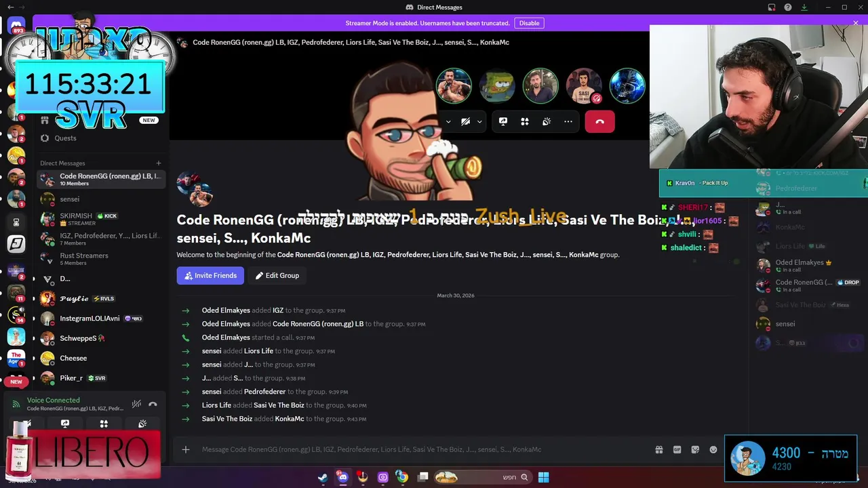Open the DM with SchweppeS
Viewport: 868px width, 488px height.
[x=101, y=338]
